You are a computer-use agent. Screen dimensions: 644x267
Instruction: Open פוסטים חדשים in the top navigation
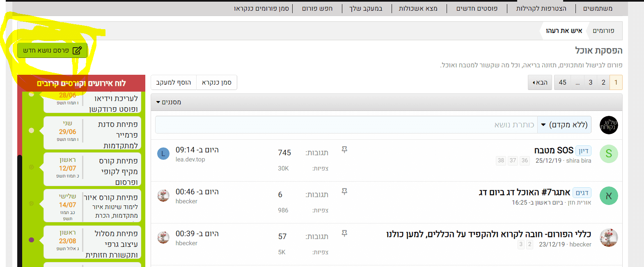(477, 8)
